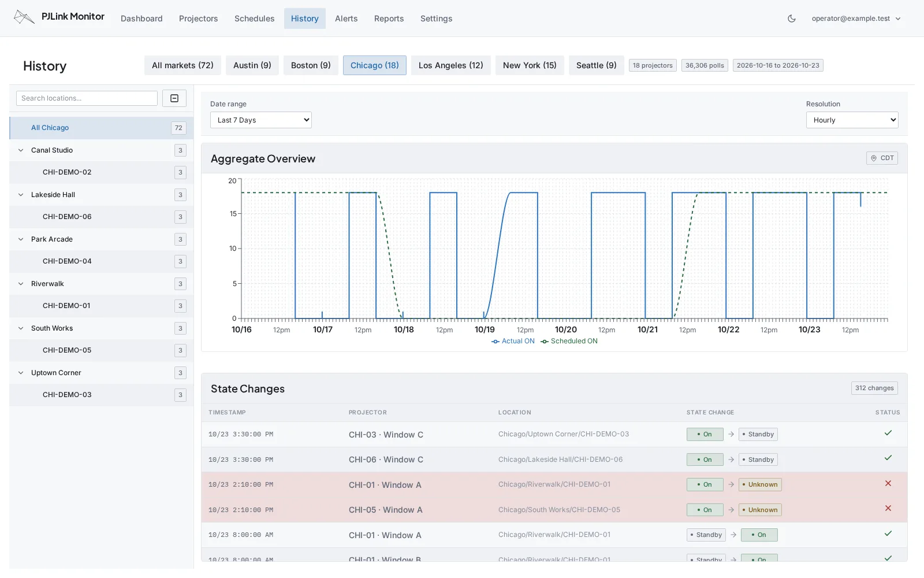
Task: Open the Date range dropdown
Action: coord(261,120)
